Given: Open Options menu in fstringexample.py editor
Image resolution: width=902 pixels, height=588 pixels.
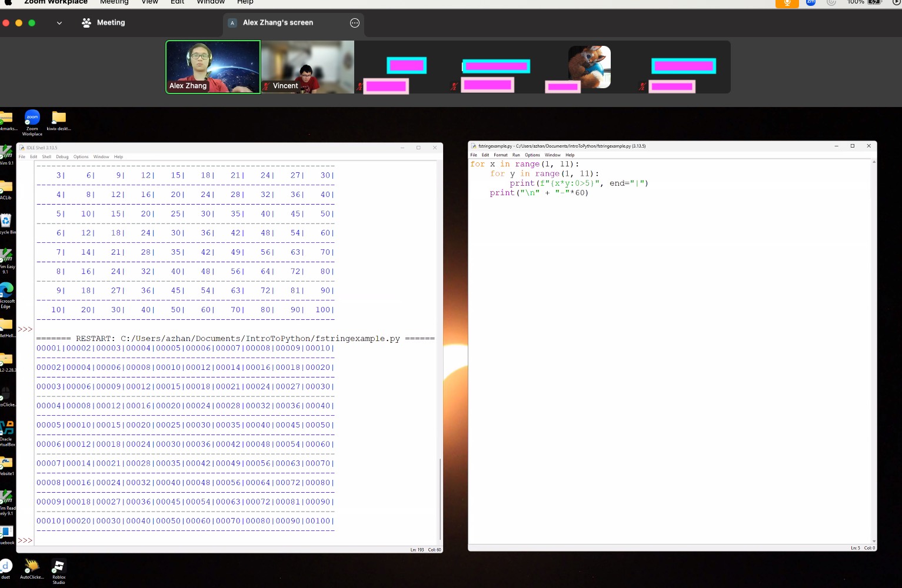Looking at the screenshot, I should click(x=532, y=155).
